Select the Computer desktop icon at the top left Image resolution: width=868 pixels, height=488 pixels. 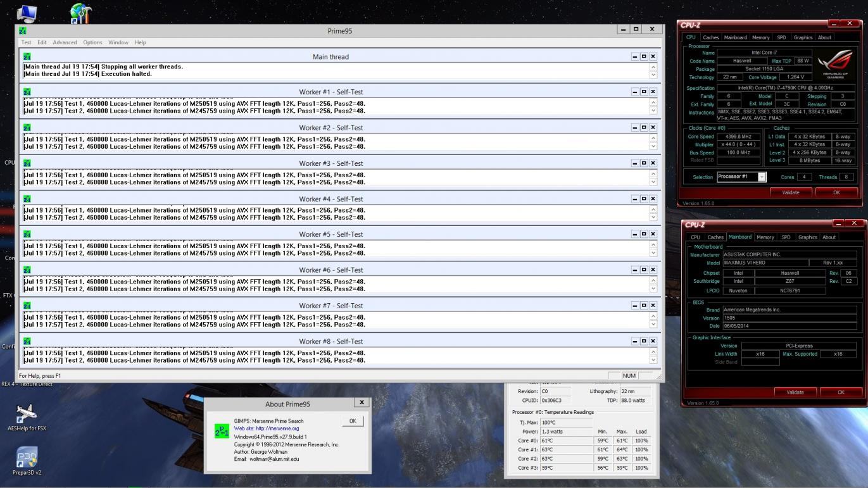pos(26,13)
